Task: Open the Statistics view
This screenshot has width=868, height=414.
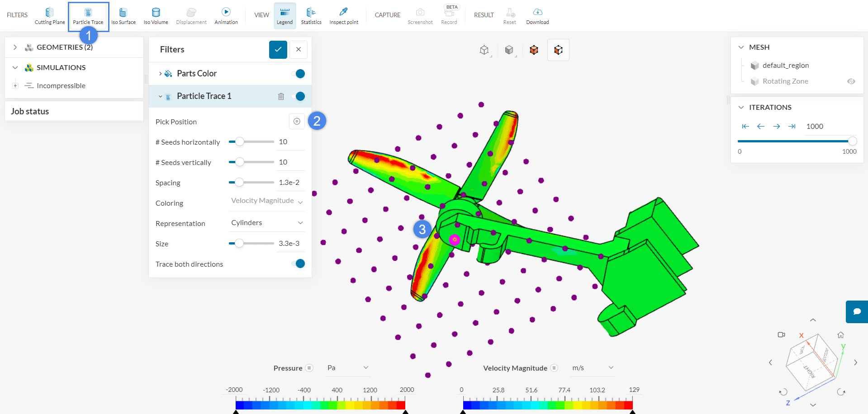Action: [311, 15]
